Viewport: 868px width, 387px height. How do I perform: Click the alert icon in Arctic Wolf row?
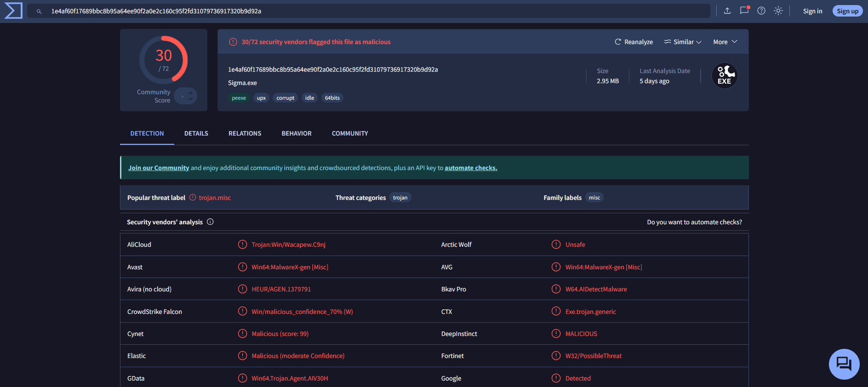click(x=556, y=245)
